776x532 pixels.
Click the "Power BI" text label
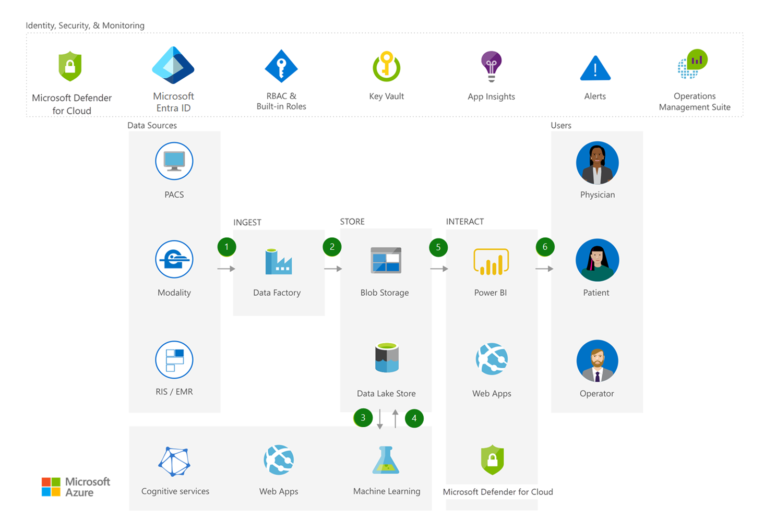491,293
